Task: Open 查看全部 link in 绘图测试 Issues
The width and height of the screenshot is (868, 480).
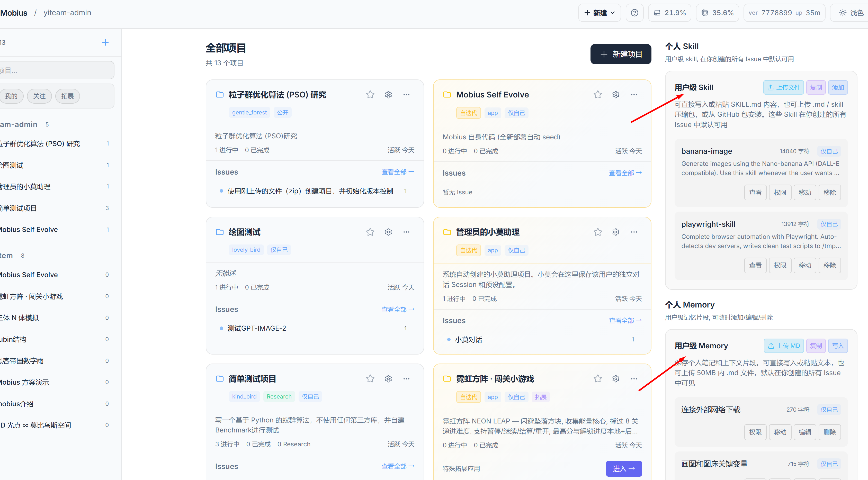Action: [398, 310]
